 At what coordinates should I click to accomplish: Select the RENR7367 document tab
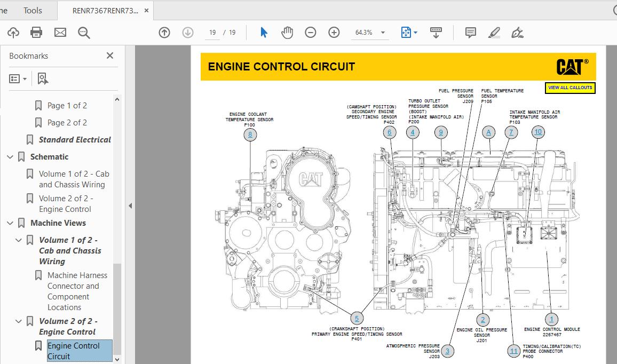105,11
